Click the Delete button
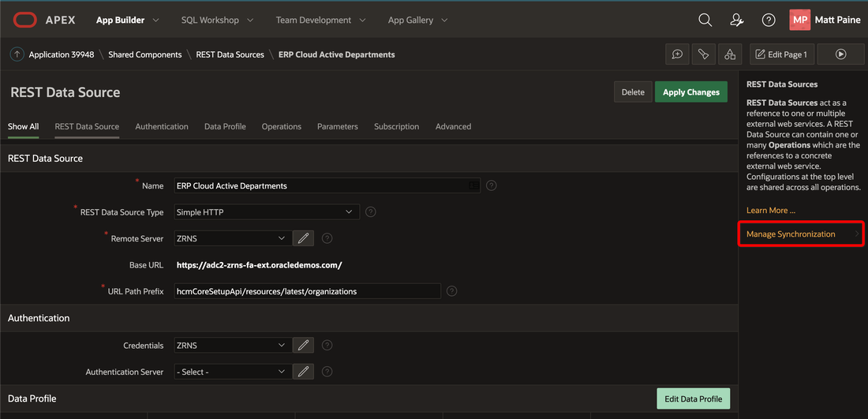The height and width of the screenshot is (419, 868). [633, 92]
